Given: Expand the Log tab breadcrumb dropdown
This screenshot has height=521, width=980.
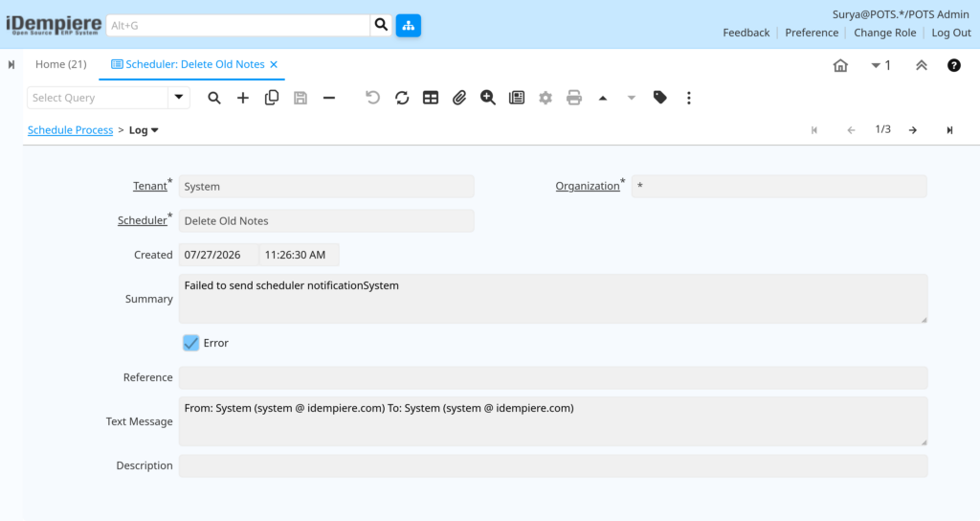Looking at the screenshot, I should (155, 130).
